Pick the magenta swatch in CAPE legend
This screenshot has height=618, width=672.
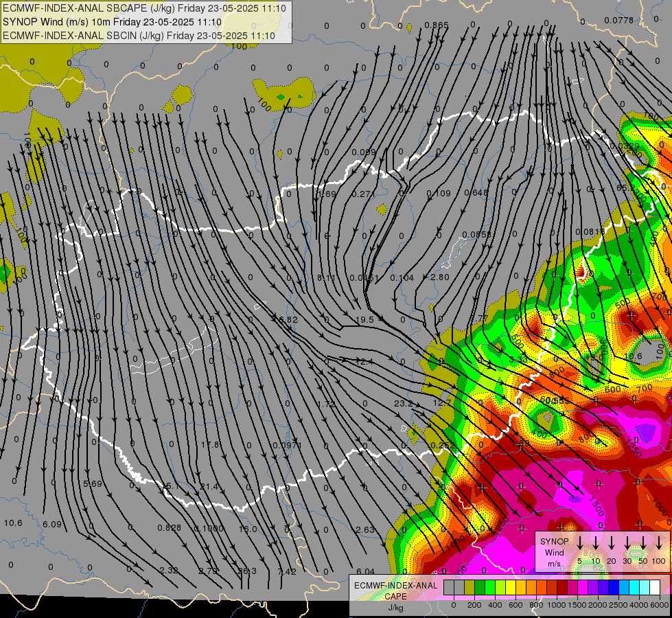point(583,588)
